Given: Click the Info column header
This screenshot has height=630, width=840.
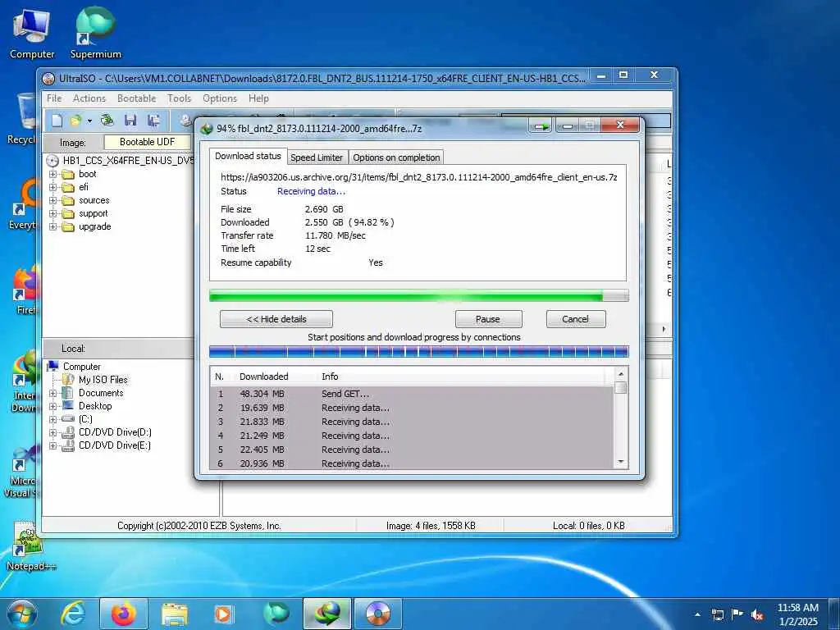Looking at the screenshot, I should point(330,377).
